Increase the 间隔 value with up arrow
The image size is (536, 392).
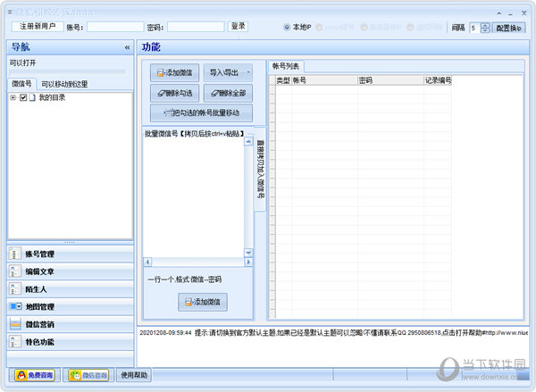485,25
